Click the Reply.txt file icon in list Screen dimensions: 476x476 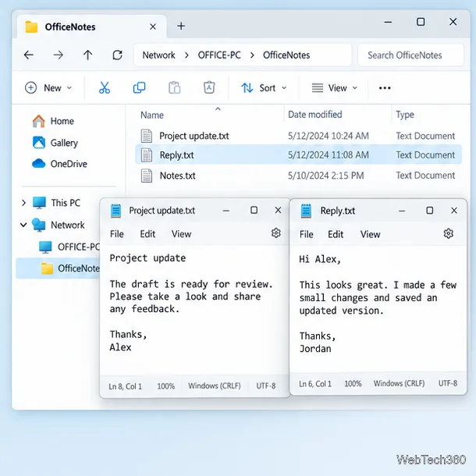coord(147,155)
